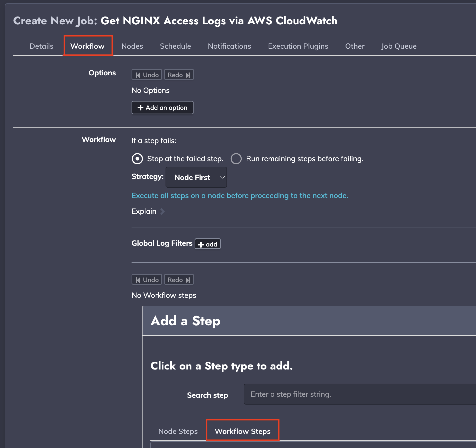Click Undo in the Options section
This screenshot has width=476, height=448.
[147, 75]
